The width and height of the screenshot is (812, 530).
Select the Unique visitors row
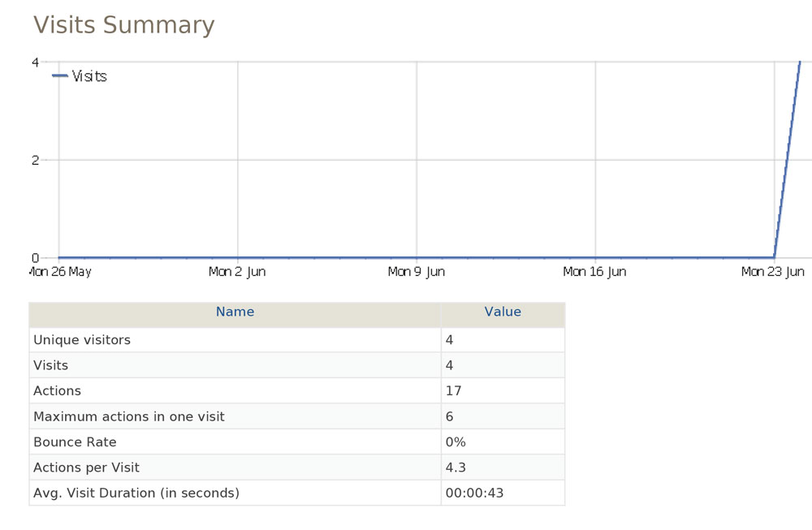pos(296,340)
